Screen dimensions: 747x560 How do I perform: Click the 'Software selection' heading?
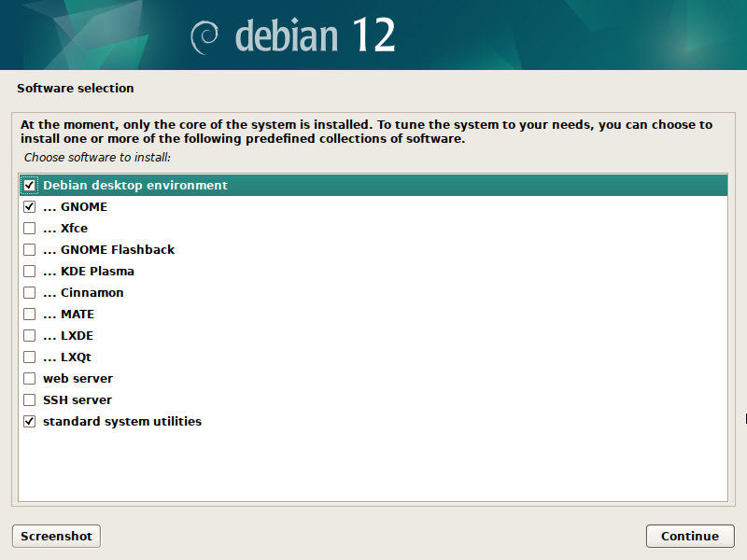76,88
